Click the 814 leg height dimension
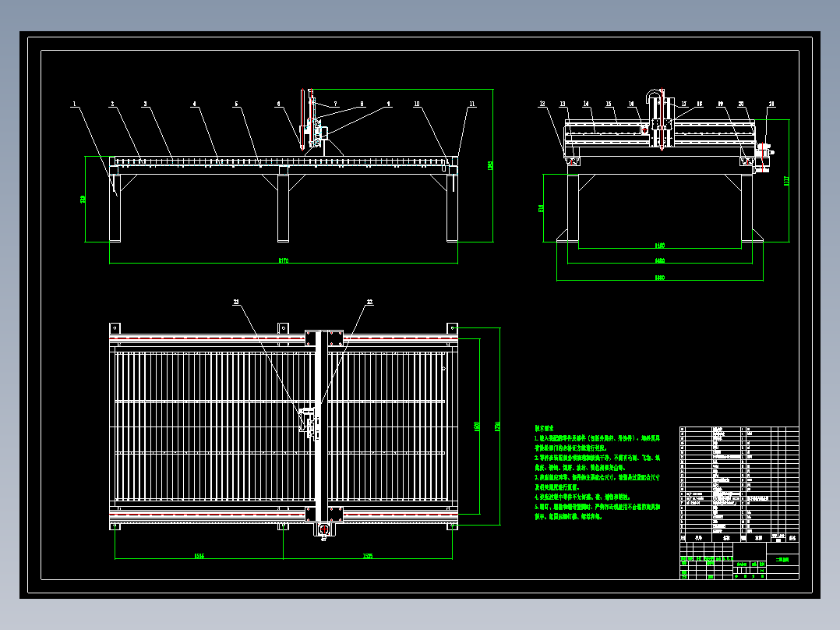The image size is (840, 630). coord(542,208)
